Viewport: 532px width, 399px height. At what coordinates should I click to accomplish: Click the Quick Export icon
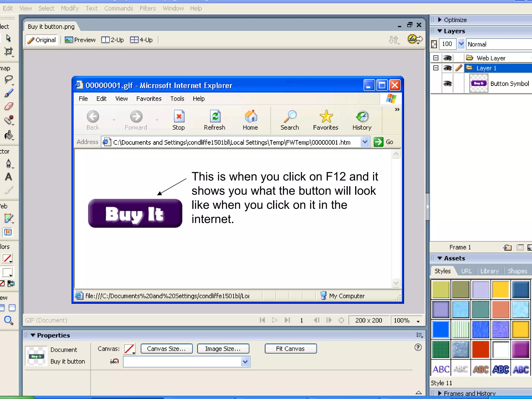pos(415,39)
